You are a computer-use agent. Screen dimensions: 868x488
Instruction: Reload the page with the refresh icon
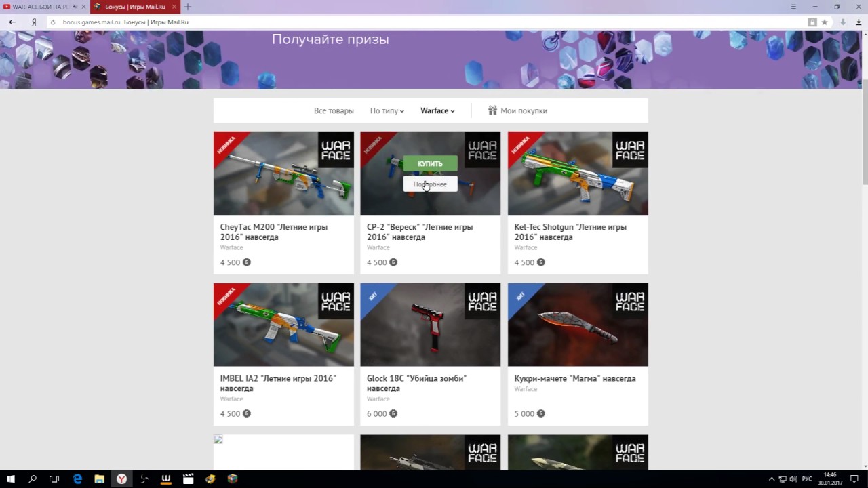(53, 22)
